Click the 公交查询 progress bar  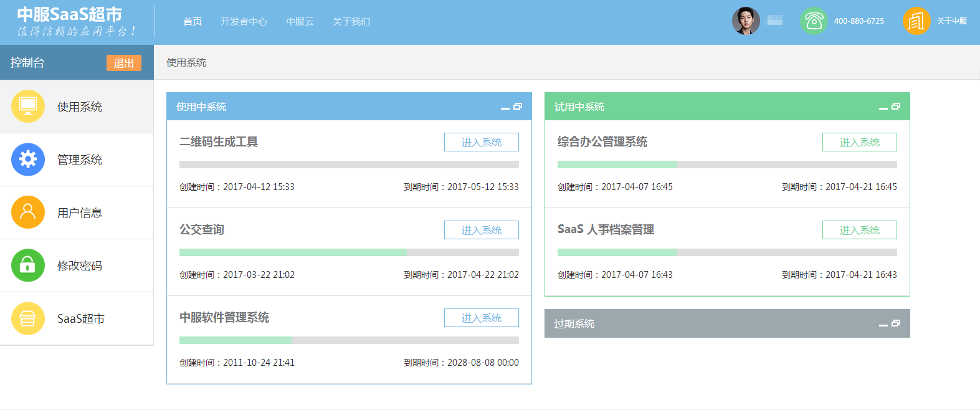tap(349, 252)
